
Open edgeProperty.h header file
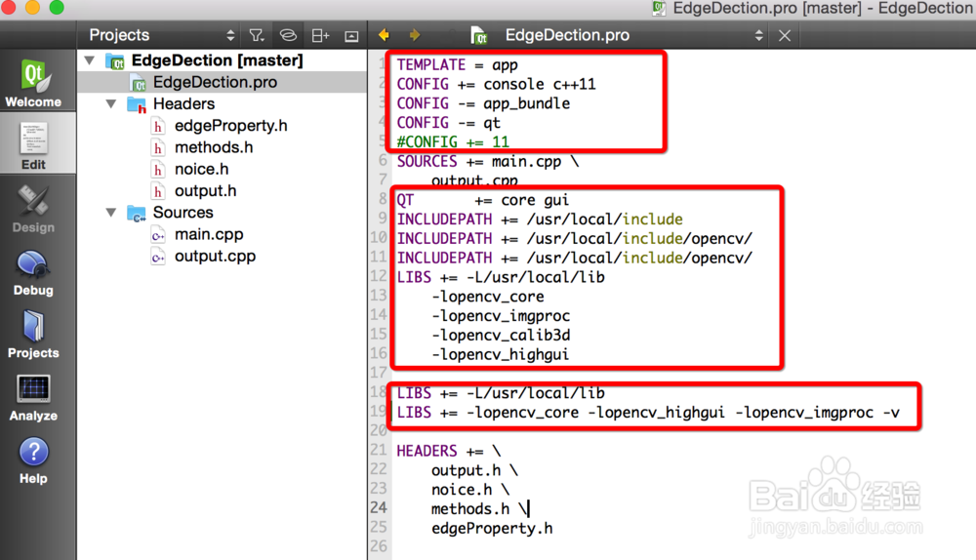pyautogui.click(x=231, y=126)
